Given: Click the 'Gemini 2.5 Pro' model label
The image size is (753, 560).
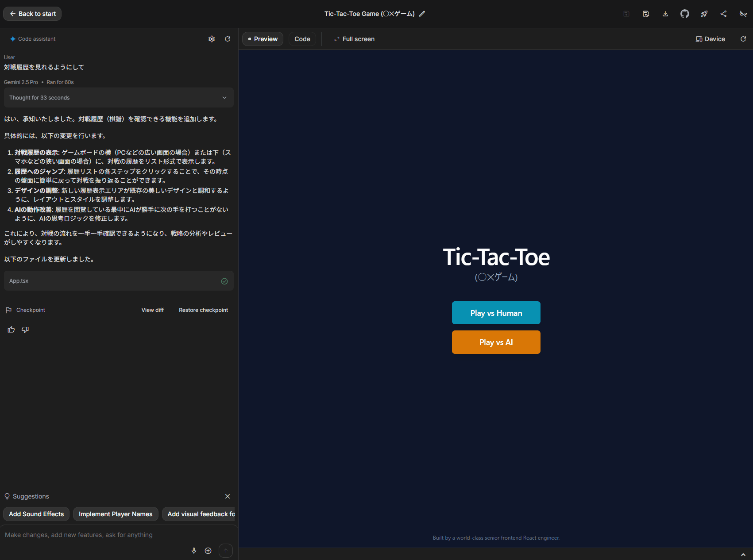Looking at the screenshot, I should pyautogui.click(x=21, y=82).
